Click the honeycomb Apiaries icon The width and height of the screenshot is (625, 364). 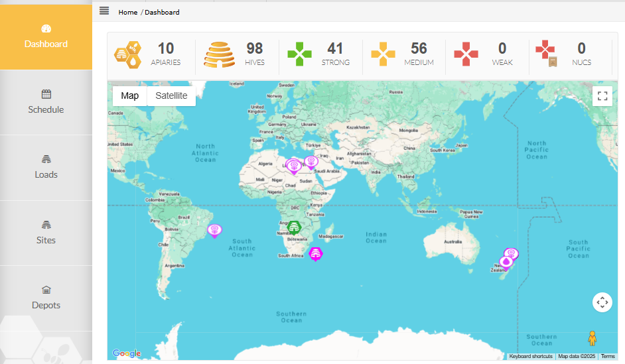(128, 54)
